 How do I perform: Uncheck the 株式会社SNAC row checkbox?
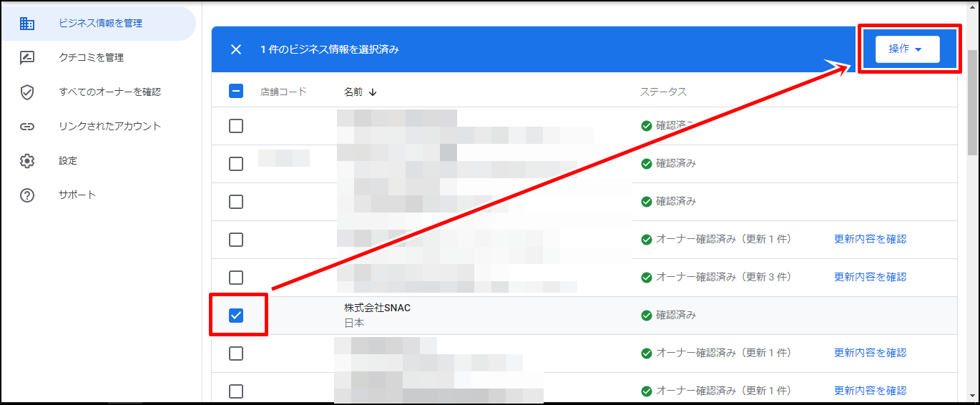[x=236, y=316]
